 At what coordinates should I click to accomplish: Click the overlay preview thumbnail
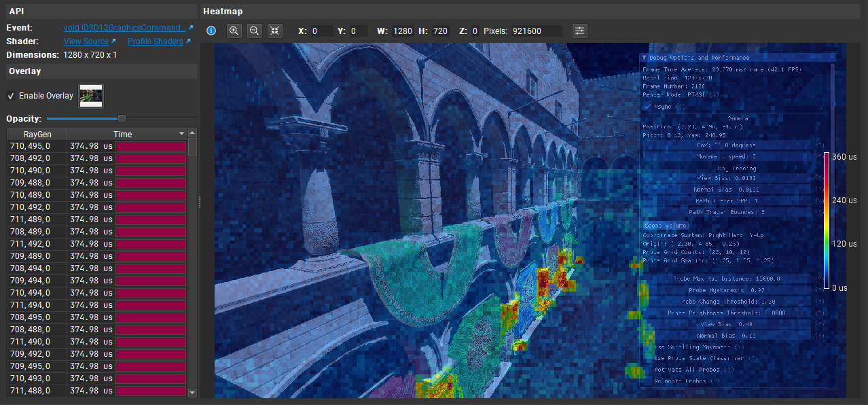[x=90, y=95]
